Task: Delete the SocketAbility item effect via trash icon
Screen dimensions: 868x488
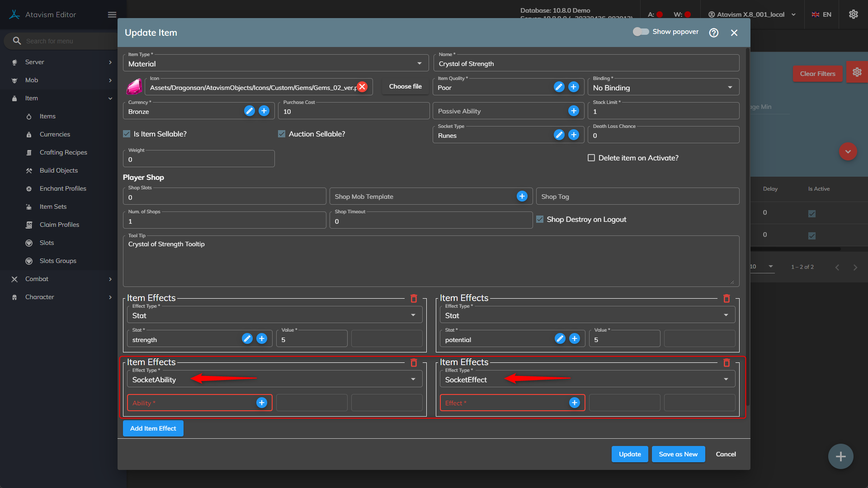Action: [x=414, y=363]
